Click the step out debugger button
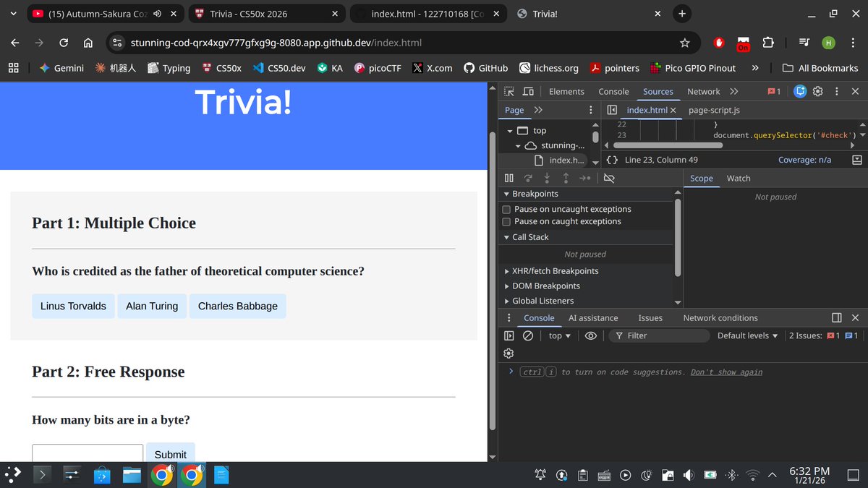868x488 pixels. 566,178
